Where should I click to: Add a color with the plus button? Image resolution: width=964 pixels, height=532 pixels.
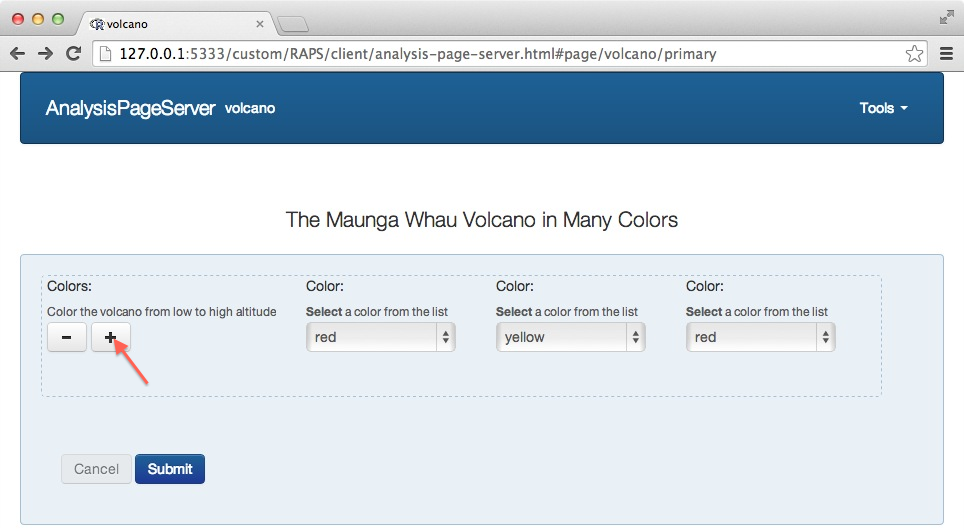110,338
